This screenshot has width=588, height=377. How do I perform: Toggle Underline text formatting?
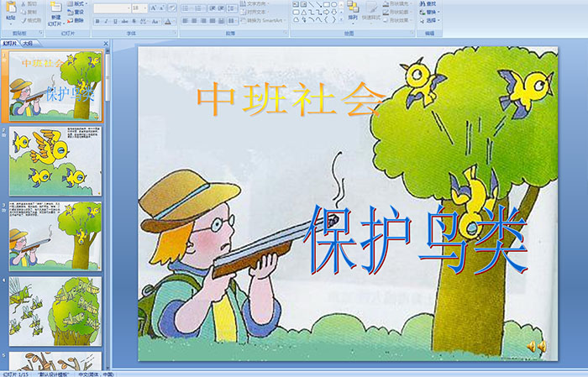click(x=115, y=21)
